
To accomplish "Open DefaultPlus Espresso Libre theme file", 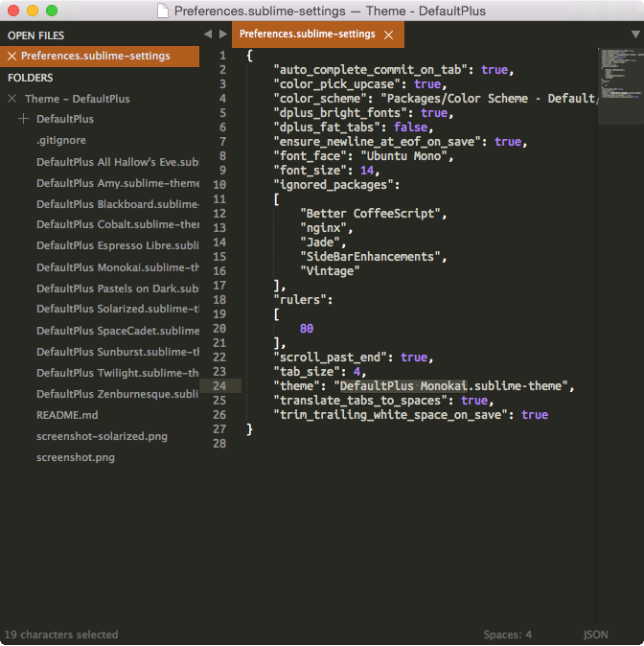I will (118, 245).
